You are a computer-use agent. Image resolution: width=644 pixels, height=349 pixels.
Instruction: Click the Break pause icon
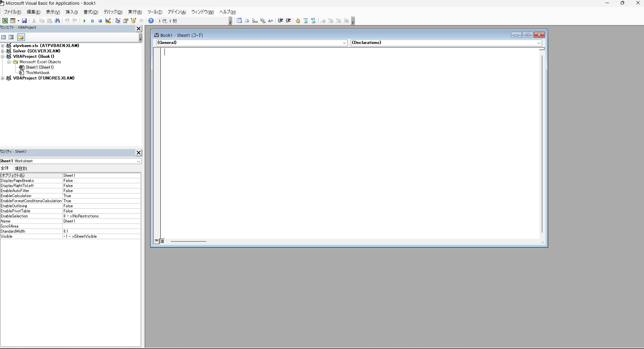click(x=92, y=21)
